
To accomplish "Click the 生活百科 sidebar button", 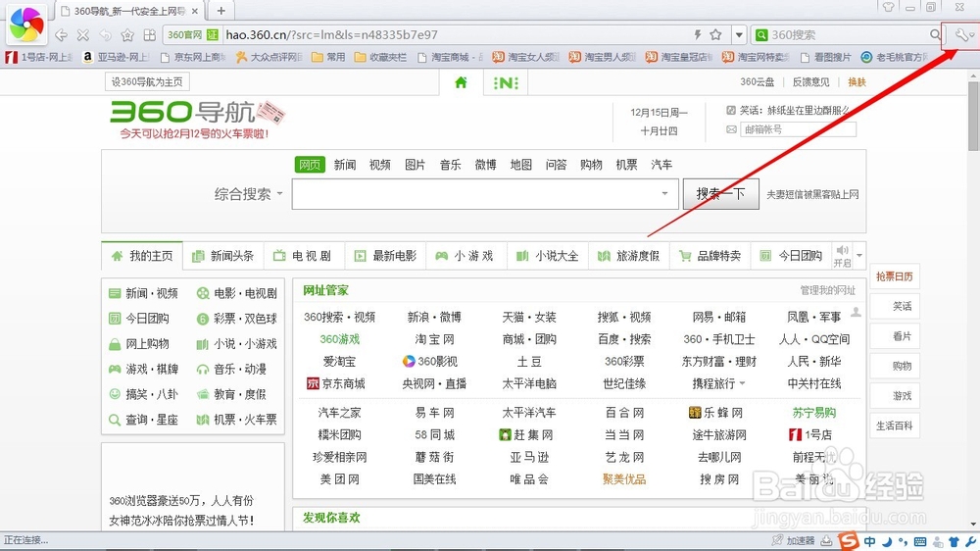I will point(895,426).
